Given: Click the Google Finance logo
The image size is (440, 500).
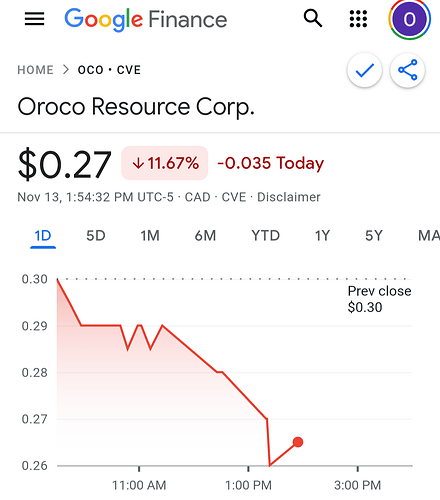Looking at the screenshot, I should click(146, 19).
